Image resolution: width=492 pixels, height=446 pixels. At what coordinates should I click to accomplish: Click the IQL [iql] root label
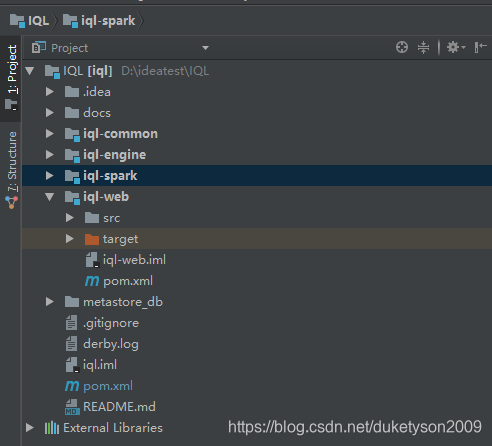[88, 71]
